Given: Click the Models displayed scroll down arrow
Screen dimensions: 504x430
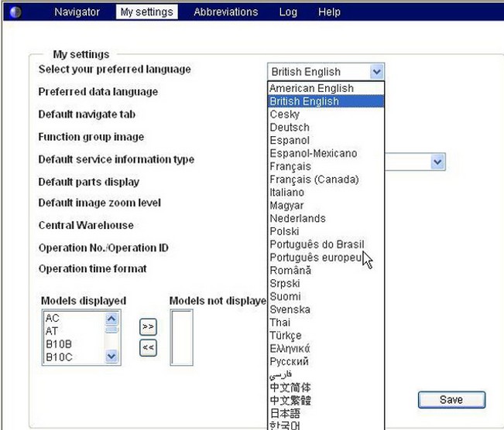Looking at the screenshot, I should (111, 356).
